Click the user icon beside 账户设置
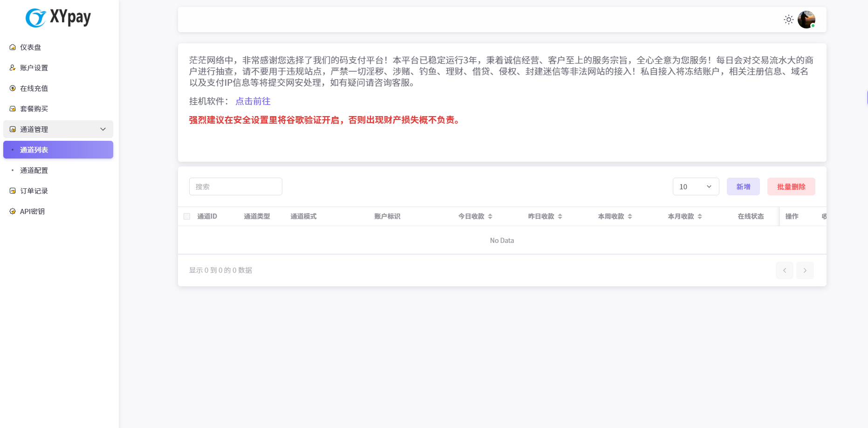The width and height of the screenshot is (868, 428). tap(13, 68)
